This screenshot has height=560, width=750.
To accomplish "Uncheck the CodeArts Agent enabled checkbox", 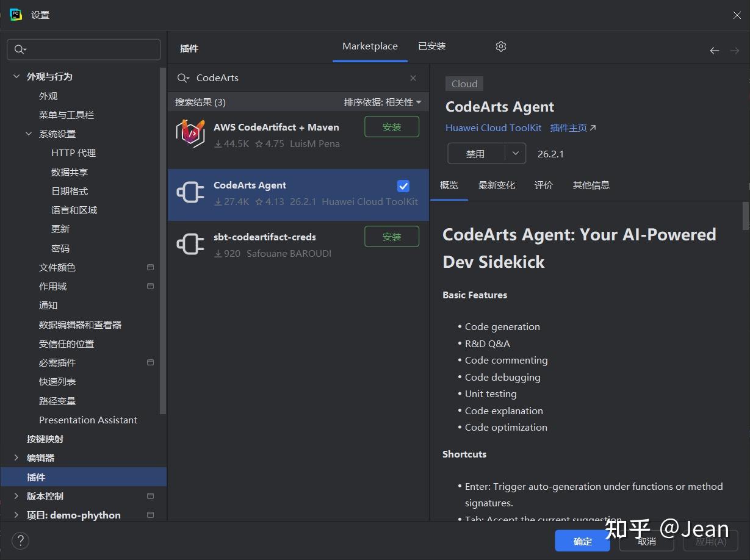I will pyautogui.click(x=403, y=186).
